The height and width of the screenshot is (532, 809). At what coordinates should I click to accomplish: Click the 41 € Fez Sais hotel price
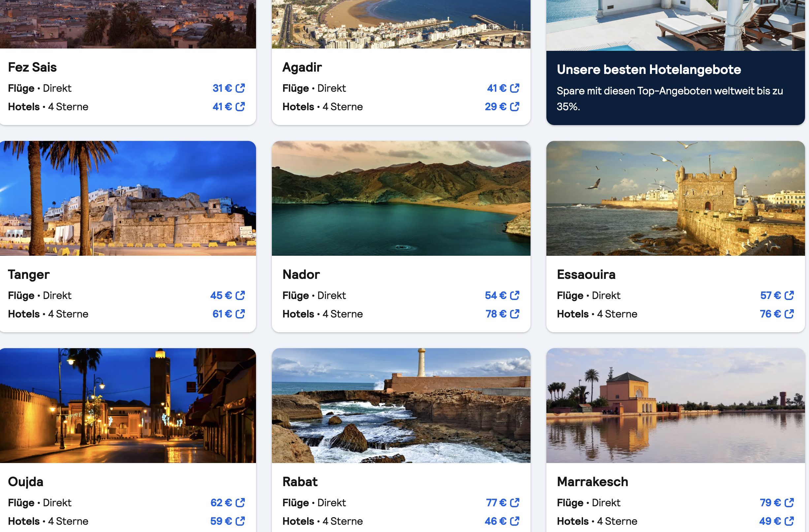coord(222,106)
